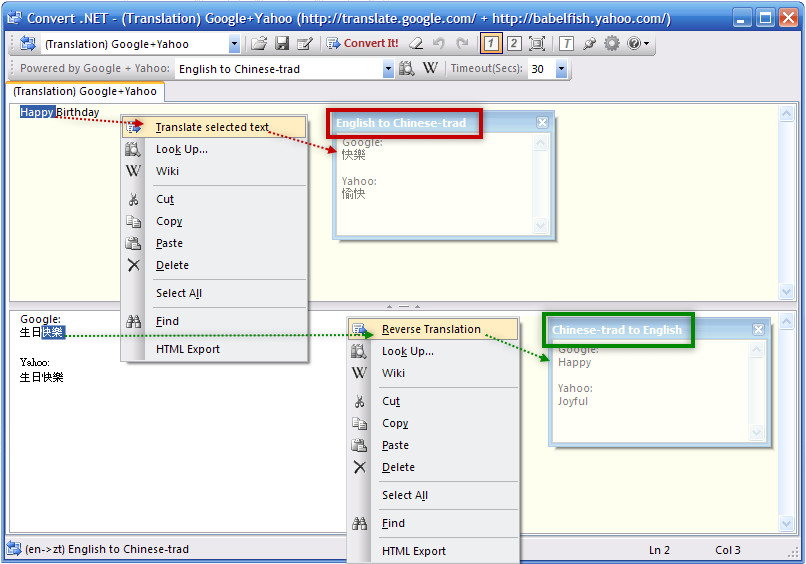Image resolution: width=806 pixels, height=564 pixels.
Task: Toggle the pane 2 view button
Action: (x=514, y=44)
